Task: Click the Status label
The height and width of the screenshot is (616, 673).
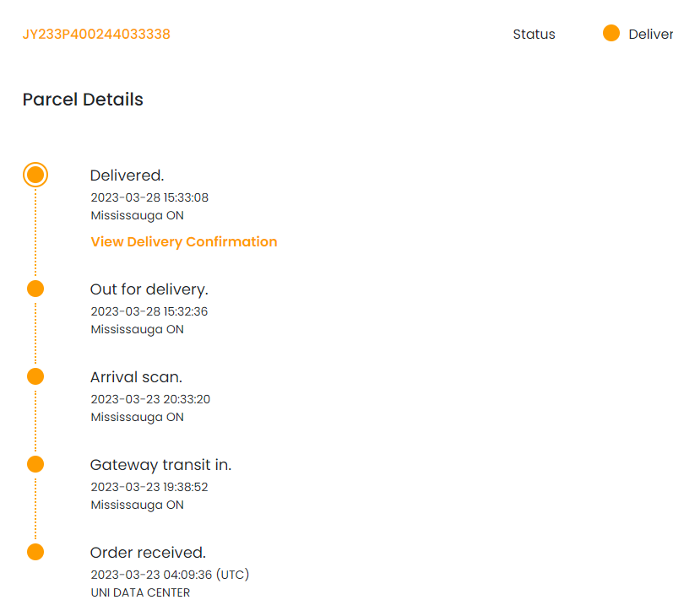Action: [534, 35]
